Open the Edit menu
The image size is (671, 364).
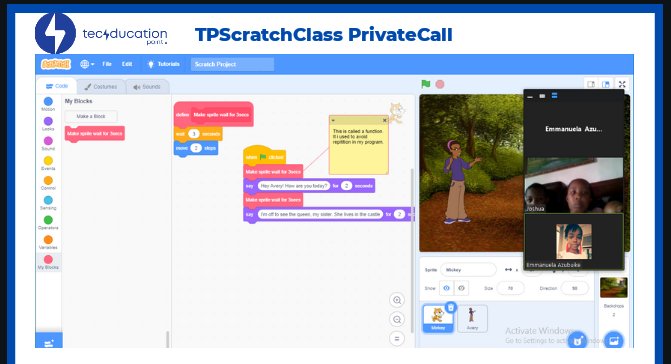tap(127, 64)
